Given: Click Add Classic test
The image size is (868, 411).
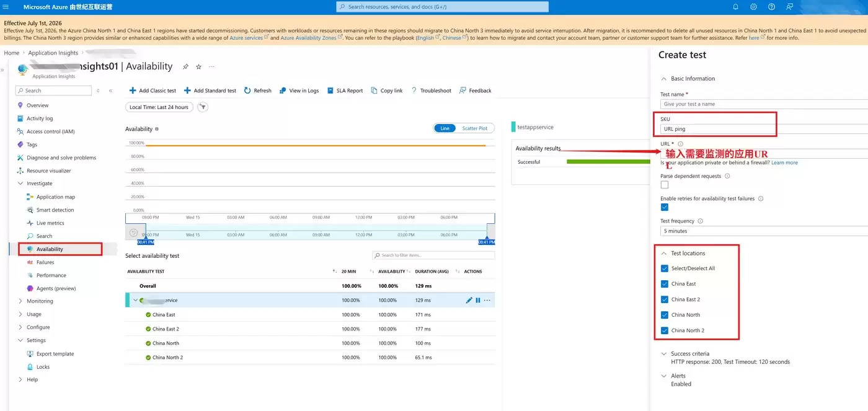Looking at the screenshot, I should coord(153,91).
